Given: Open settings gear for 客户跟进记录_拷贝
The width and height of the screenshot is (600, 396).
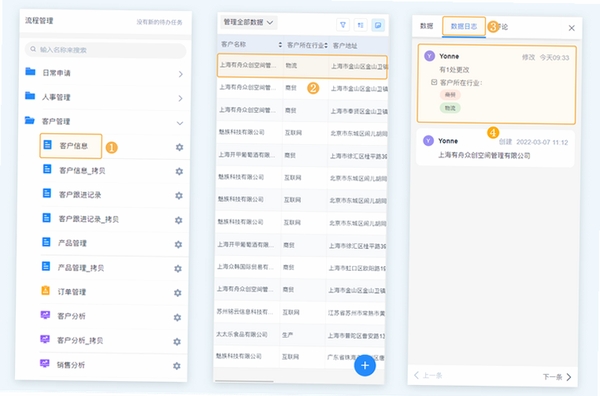Looking at the screenshot, I should [x=178, y=220].
